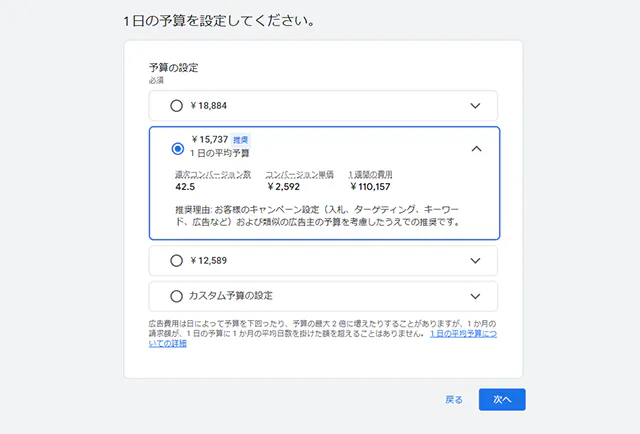
Task: Click the 予算の設定 section heading
Action: [x=173, y=67]
